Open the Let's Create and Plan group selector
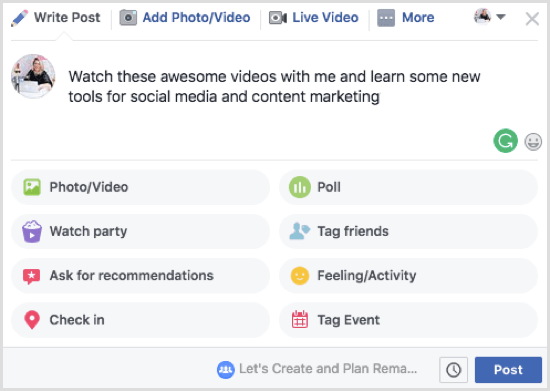The height and width of the screenshot is (391, 550). (x=317, y=369)
